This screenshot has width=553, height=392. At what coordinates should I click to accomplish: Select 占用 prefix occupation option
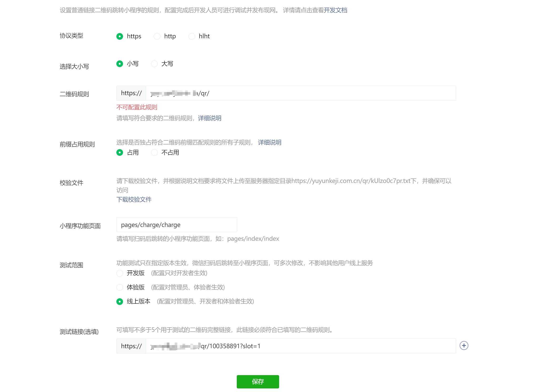pyautogui.click(x=120, y=153)
